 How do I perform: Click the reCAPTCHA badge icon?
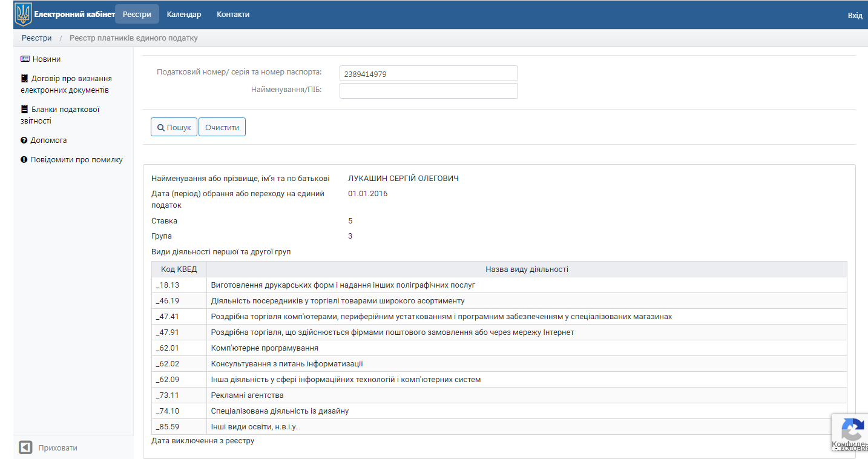pos(852,430)
